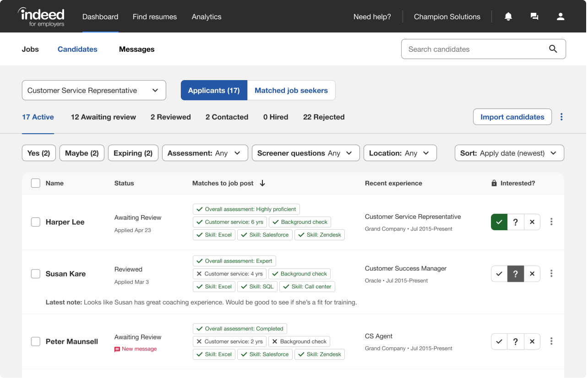Select the Harper Lee checkbox

[x=36, y=222]
